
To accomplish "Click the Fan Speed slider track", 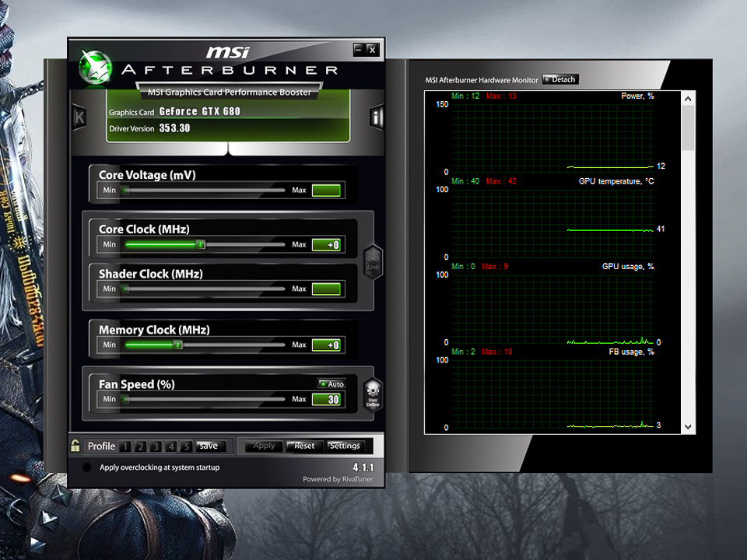I will [x=205, y=399].
